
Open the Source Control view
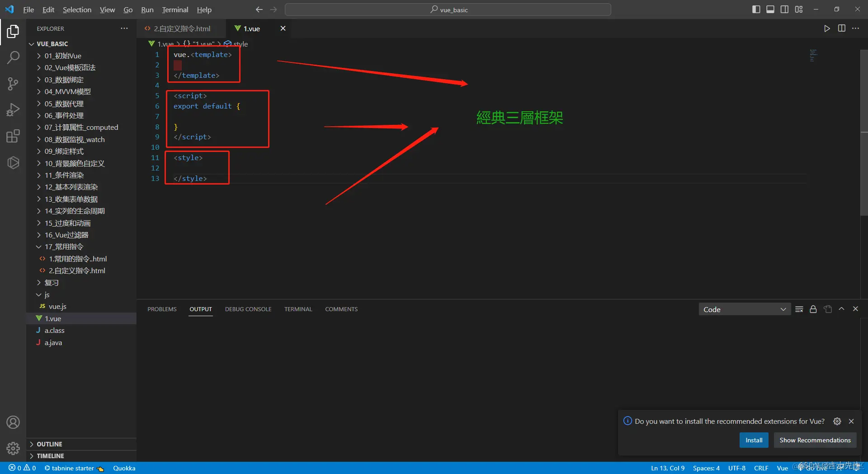pyautogui.click(x=13, y=83)
